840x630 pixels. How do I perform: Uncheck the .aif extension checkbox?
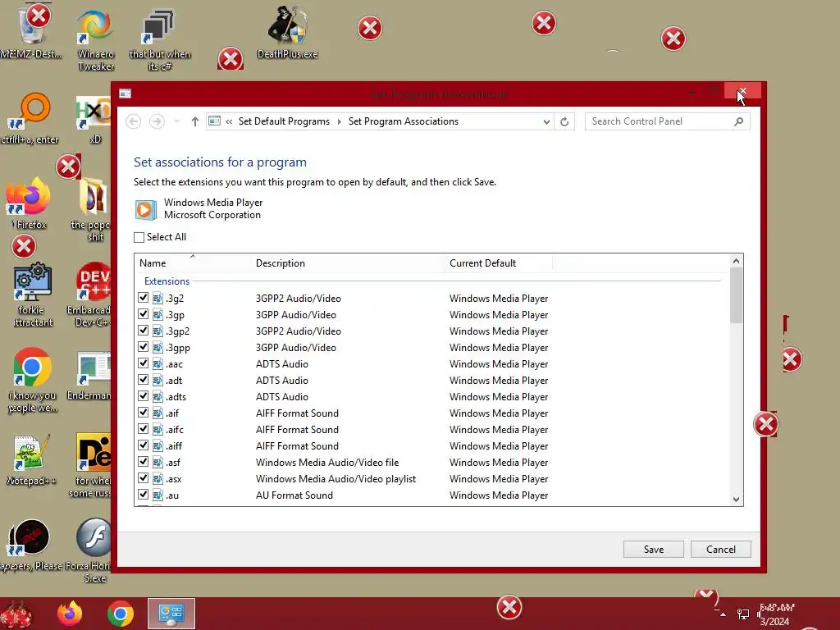(x=143, y=413)
